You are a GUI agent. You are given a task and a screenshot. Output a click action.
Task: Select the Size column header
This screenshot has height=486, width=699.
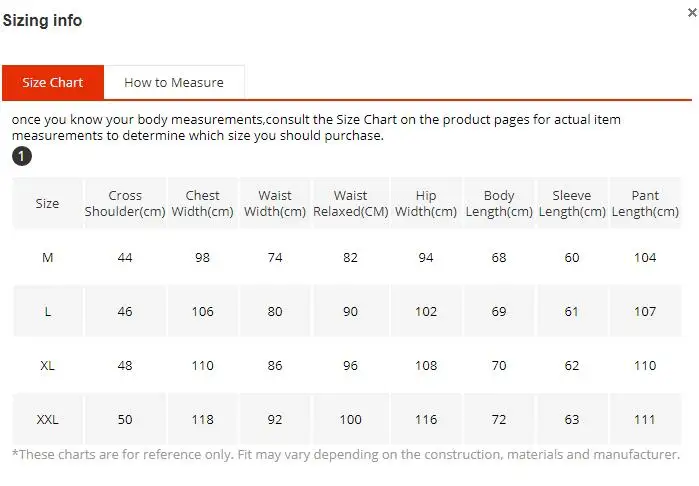pos(47,203)
